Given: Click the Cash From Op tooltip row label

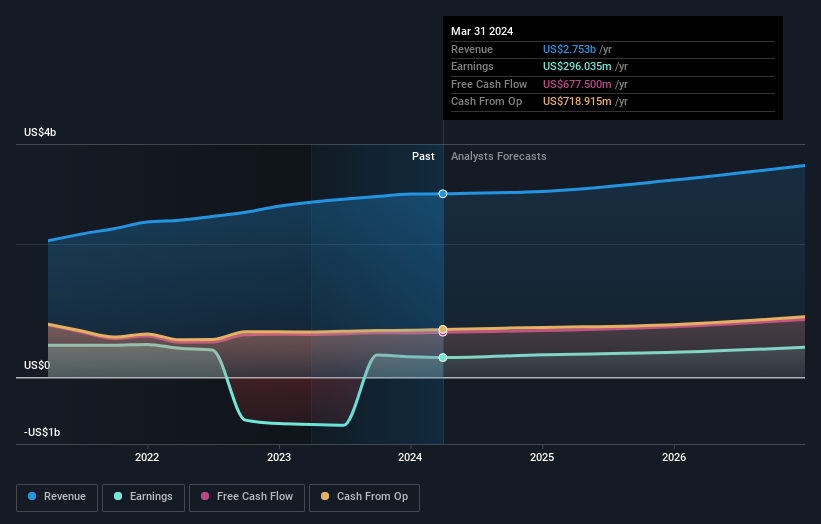Looking at the screenshot, I should [x=486, y=102].
